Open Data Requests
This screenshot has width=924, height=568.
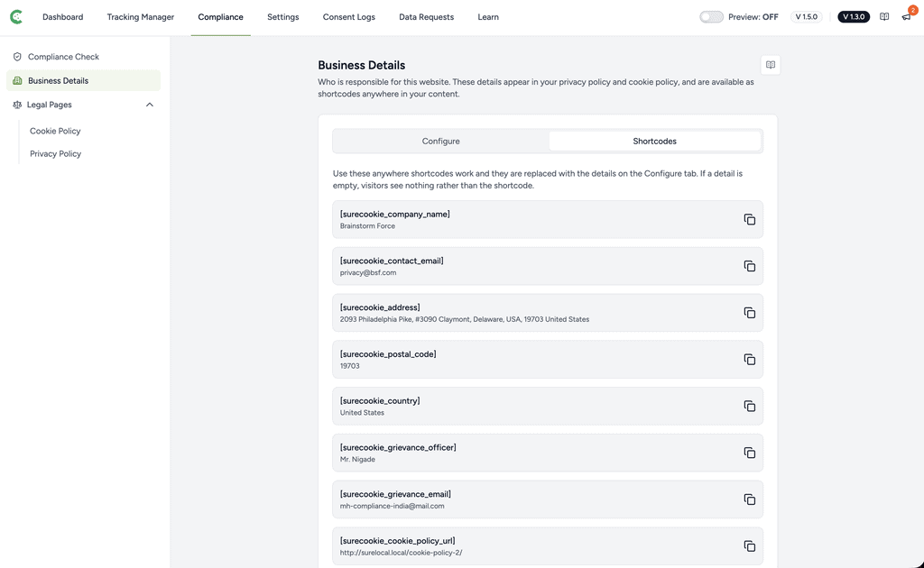tap(426, 17)
